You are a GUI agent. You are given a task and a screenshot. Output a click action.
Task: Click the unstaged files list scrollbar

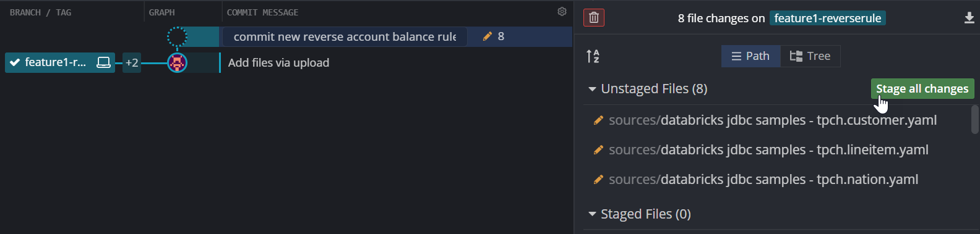(x=974, y=119)
